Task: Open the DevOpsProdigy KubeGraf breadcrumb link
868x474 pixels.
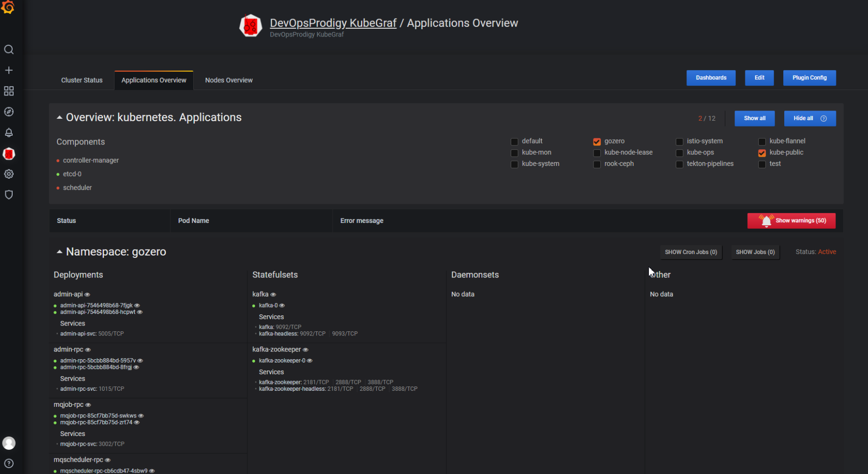Action: 333,23
